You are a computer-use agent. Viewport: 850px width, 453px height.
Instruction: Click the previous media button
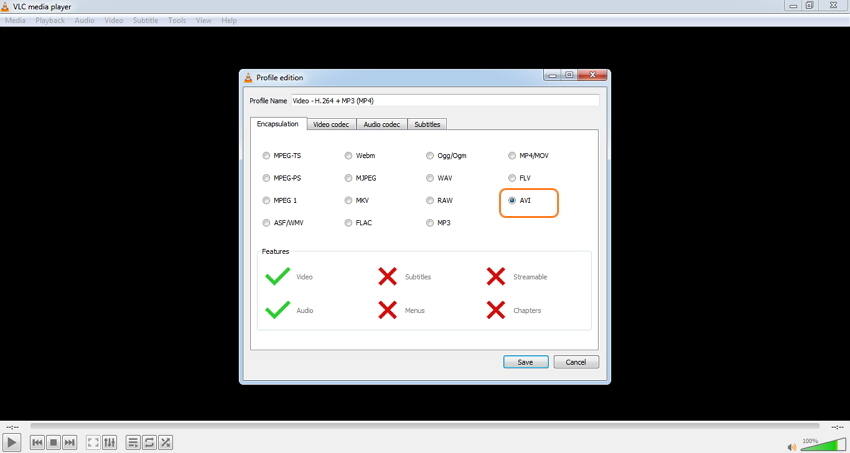(x=37, y=443)
